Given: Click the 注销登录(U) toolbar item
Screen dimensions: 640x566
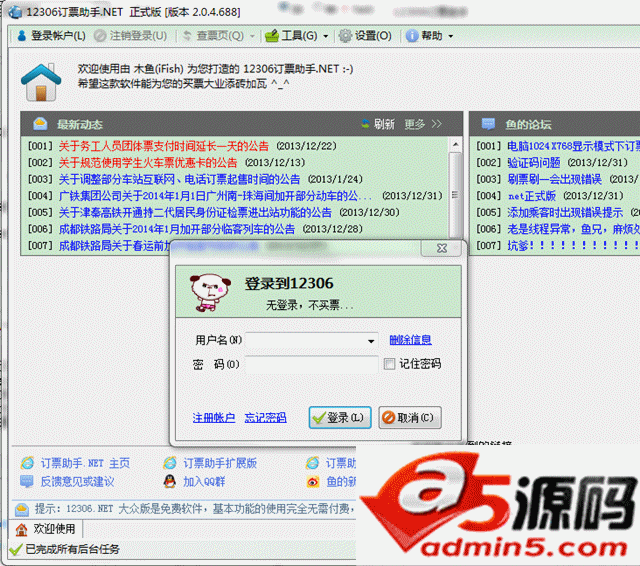Looking at the screenshot, I should coord(130,36).
